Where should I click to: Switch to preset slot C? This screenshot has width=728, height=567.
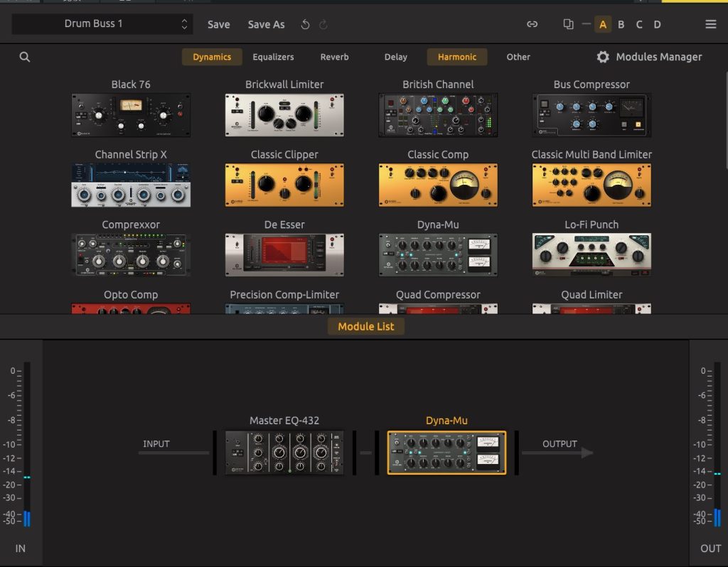click(x=638, y=24)
